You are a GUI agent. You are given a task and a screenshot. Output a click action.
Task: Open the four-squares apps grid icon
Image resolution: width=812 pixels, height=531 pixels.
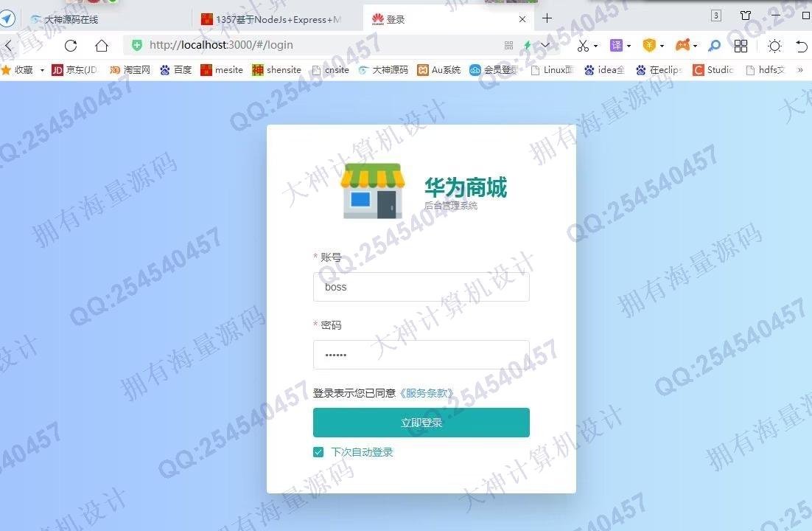[x=741, y=46]
